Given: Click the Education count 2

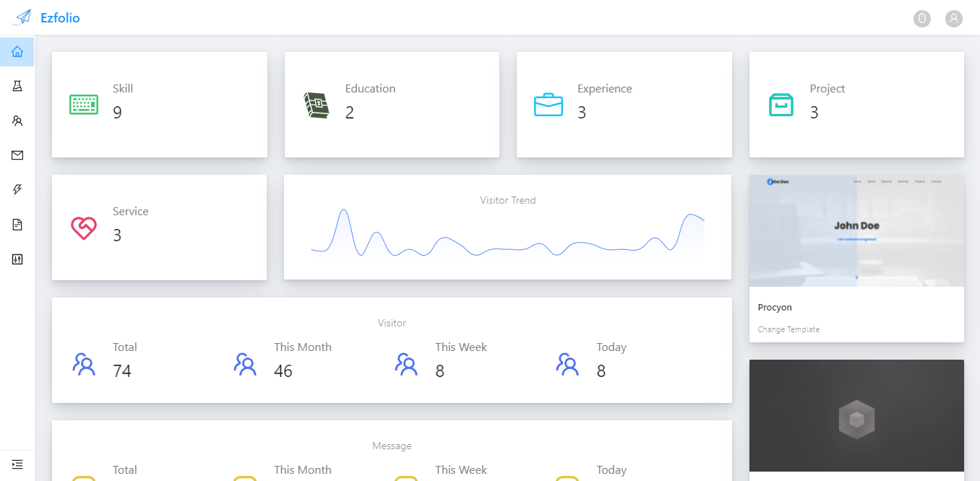Looking at the screenshot, I should click(x=350, y=113).
